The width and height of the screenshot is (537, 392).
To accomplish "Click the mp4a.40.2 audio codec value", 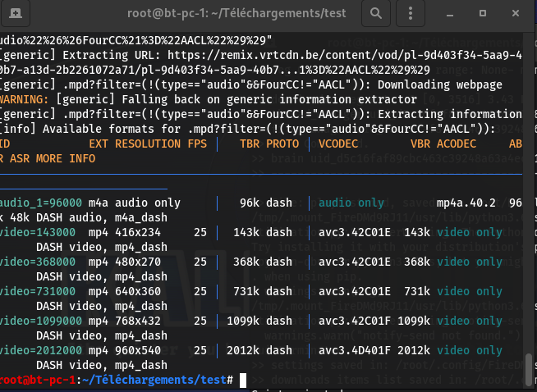I will pyautogui.click(x=466, y=203).
